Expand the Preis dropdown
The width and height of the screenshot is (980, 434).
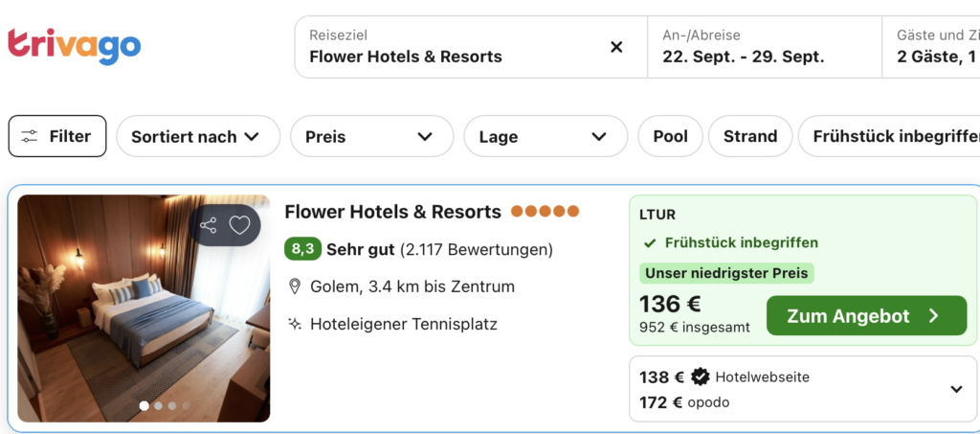[372, 136]
